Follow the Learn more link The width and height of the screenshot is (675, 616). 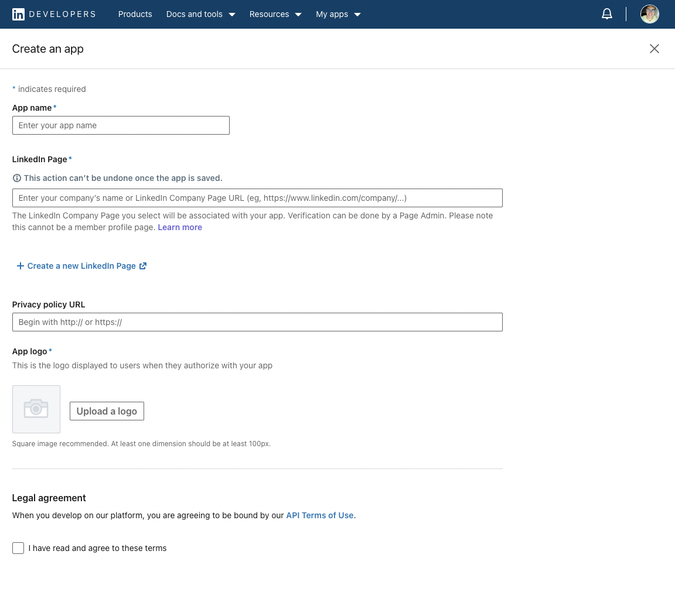coord(180,227)
